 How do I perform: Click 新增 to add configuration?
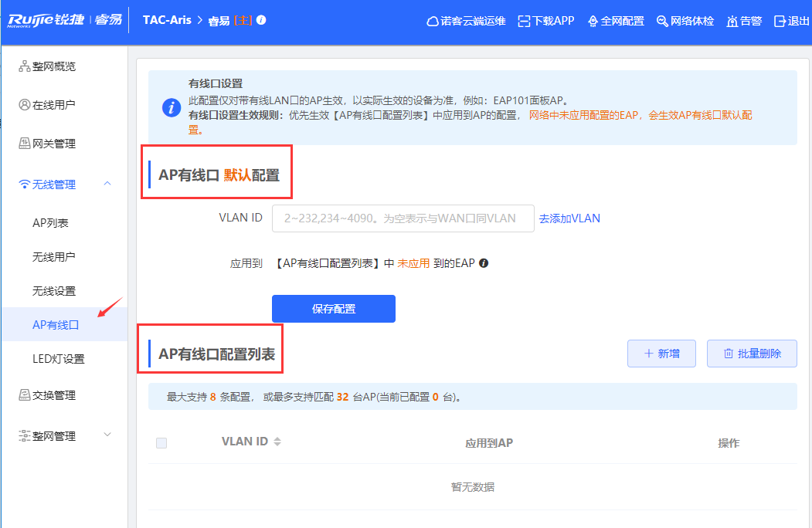click(662, 354)
